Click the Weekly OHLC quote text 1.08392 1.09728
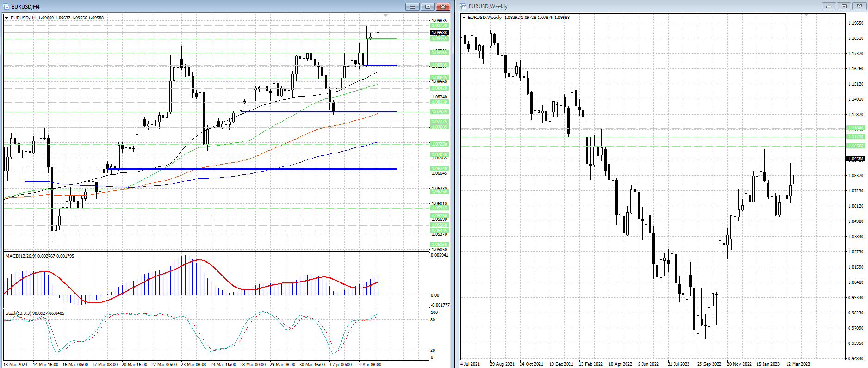The image size is (868, 368). click(520, 18)
